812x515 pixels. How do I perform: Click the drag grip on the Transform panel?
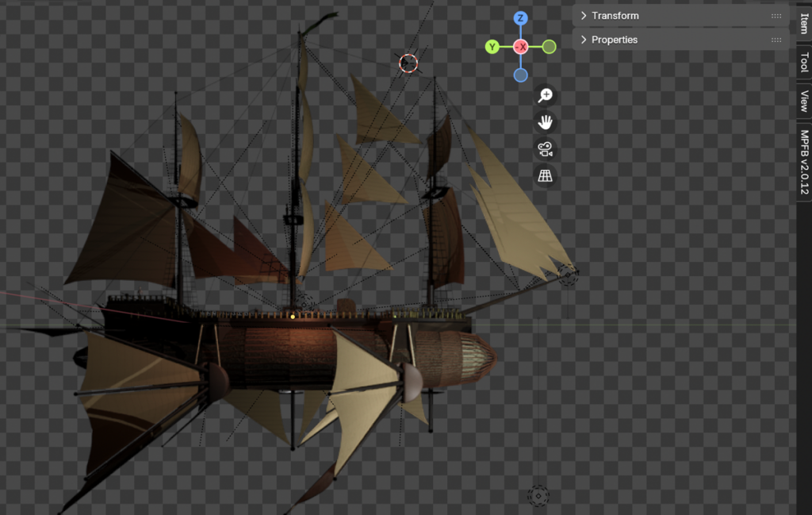coord(775,16)
